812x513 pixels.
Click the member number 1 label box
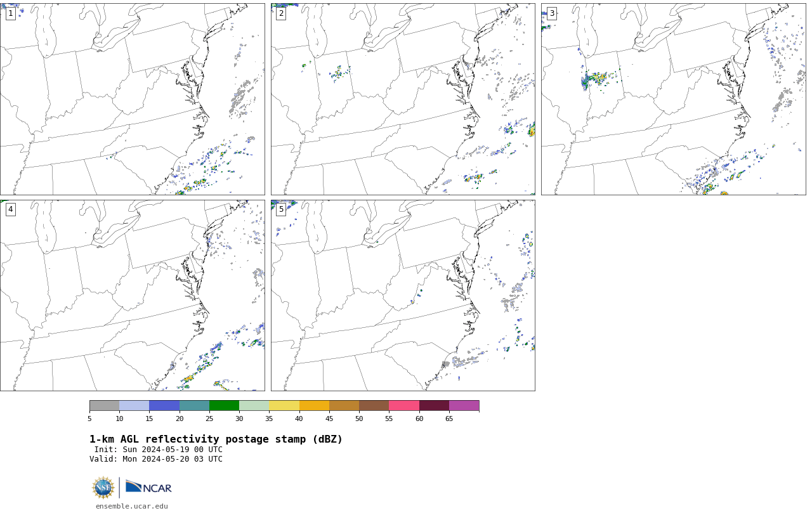tap(10, 13)
